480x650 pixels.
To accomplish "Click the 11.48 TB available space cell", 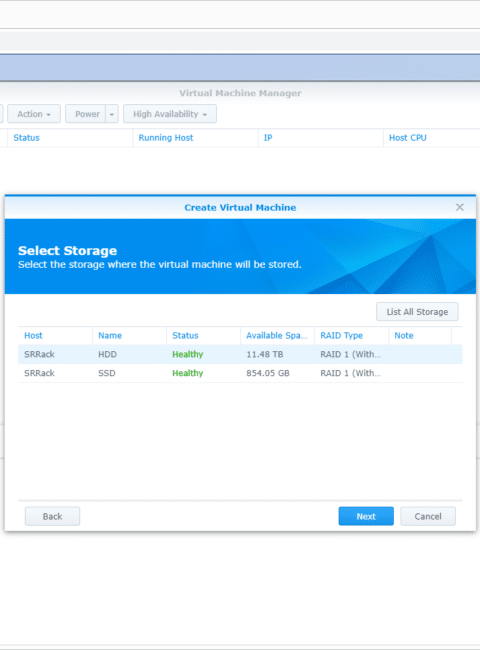I will (x=264, y=354).
